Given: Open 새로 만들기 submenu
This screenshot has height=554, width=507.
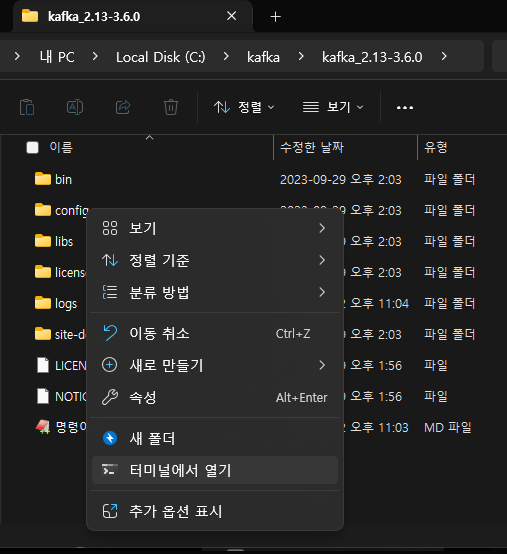Looking at the screenshot, I should click(215, 365).
